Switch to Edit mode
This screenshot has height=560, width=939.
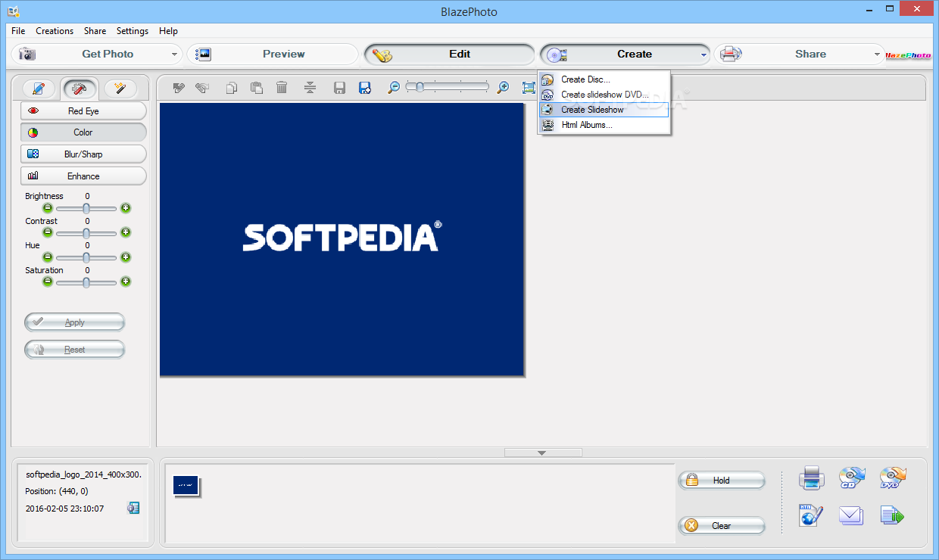pos(450,54)
